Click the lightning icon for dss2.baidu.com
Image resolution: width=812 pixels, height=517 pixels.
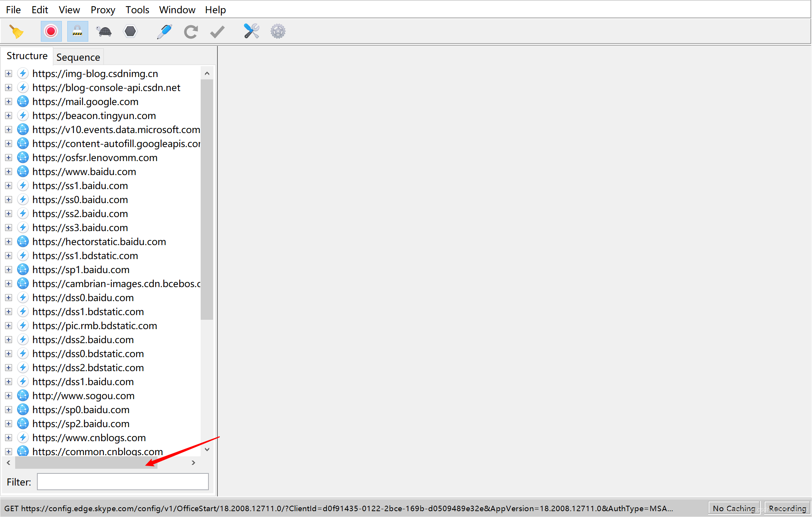23,340
